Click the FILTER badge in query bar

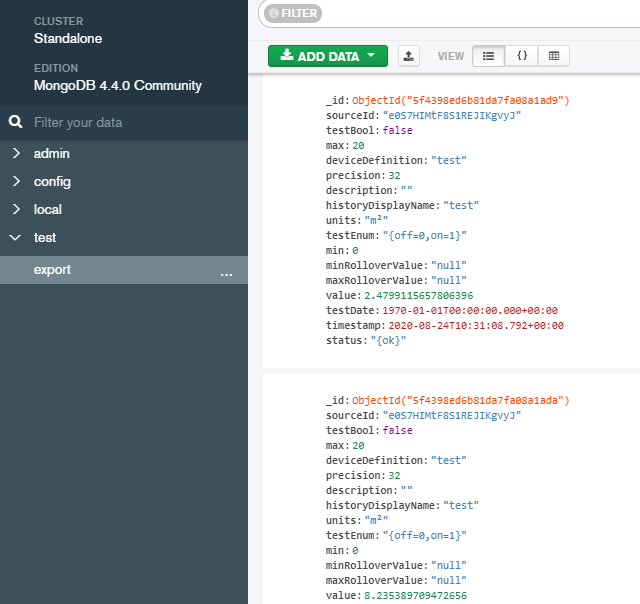[293, 13]
